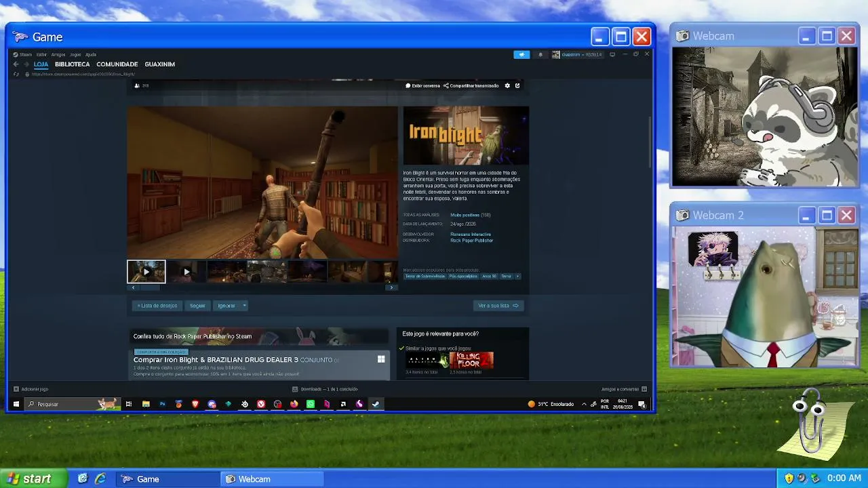Go back with Steam's back arrow
Screen dimensions: 868x488
tap(16, 64)
